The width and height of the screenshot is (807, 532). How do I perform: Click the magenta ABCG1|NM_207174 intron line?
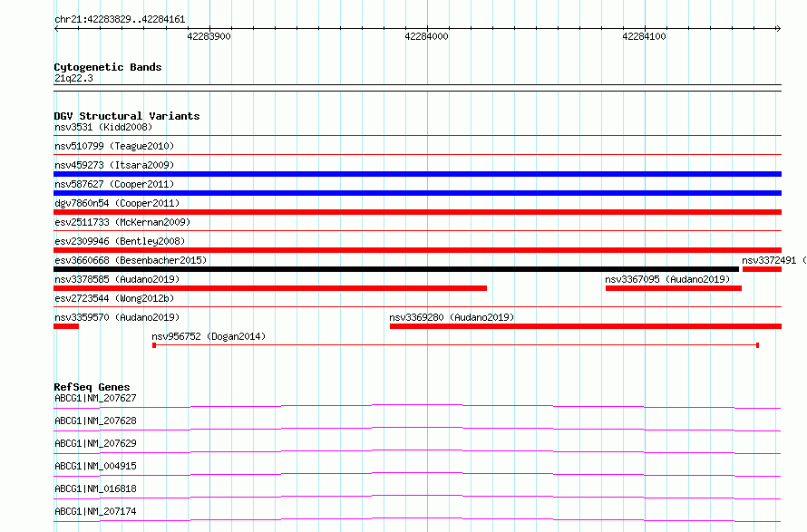(417, 519)
